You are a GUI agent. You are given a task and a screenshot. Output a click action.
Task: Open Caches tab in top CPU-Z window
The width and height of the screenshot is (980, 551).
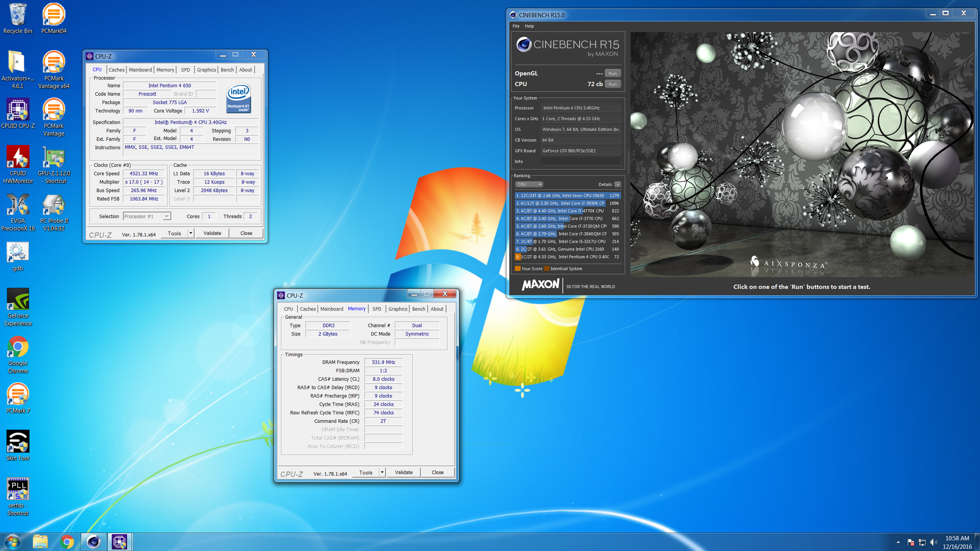pos(116,70)
